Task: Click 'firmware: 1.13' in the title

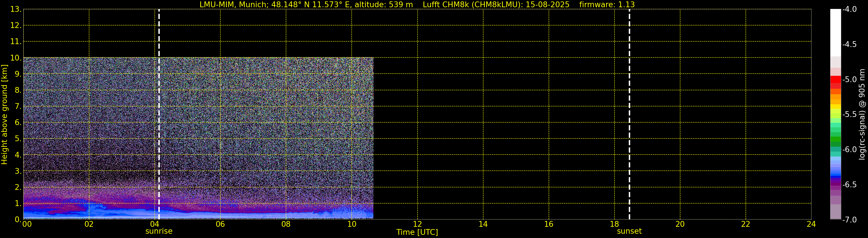Action: (607, 5)
